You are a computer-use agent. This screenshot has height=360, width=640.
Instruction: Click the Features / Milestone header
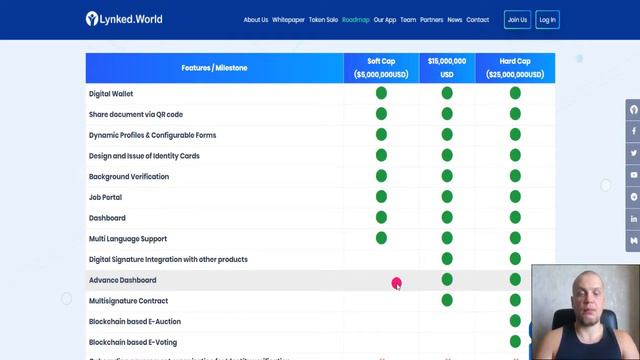tap(214, 68)
